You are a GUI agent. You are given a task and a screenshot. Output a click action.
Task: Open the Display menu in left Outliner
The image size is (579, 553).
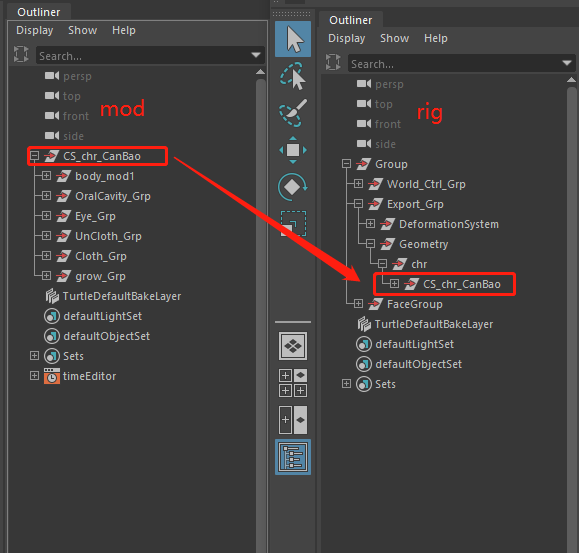35,30
